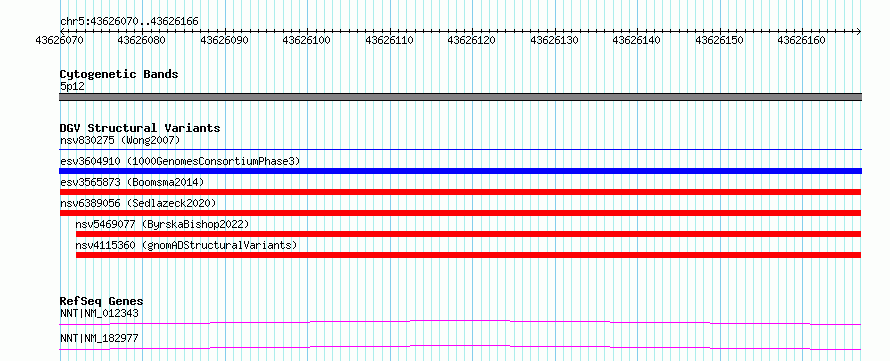The width and height of the screenshot is (890, 361).
Task: Click the magenta NNT|NM_012343 transcript line
Action: tap(460, 322)
